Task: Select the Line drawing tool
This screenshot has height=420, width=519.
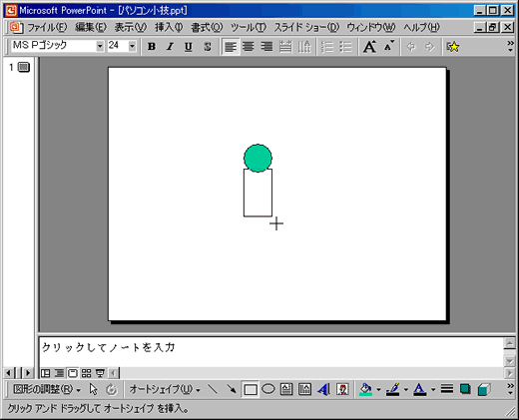Action: pos(213,389)
